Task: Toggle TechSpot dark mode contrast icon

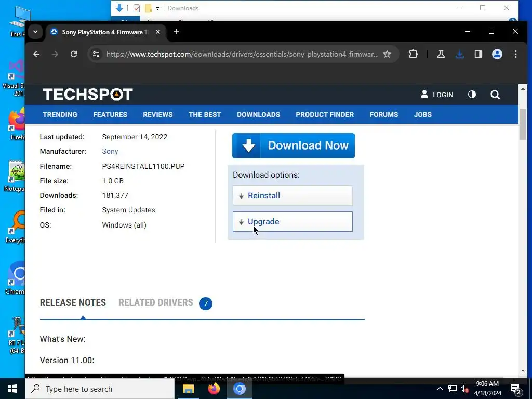Action: point(472,95)
